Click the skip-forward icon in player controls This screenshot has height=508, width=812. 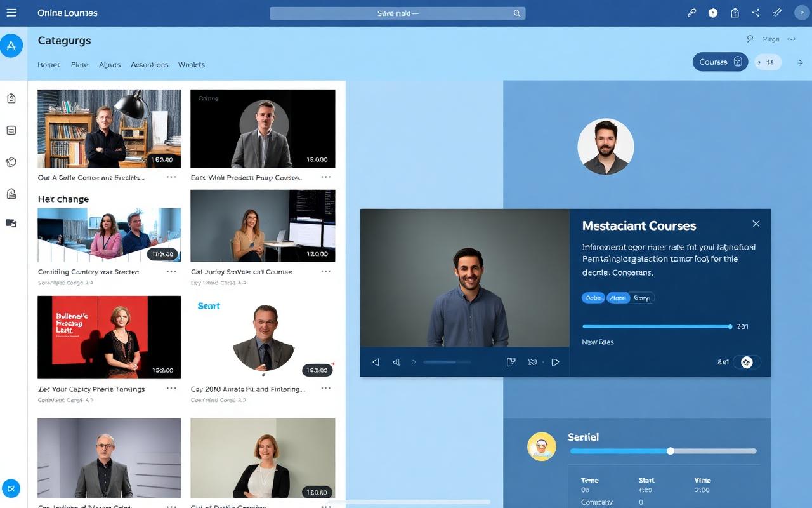pyautogui.click(x=532, y=362)
